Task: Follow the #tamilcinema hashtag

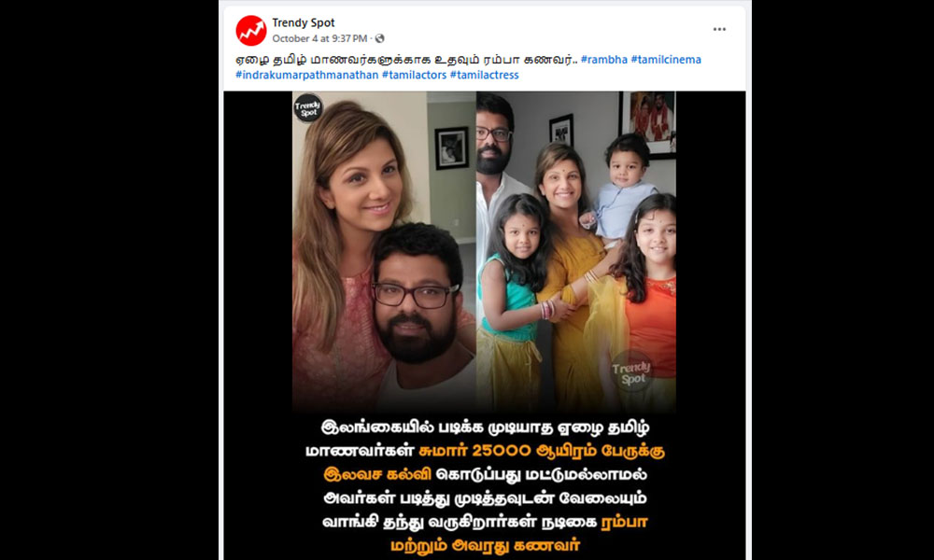Action: [666, 60]
